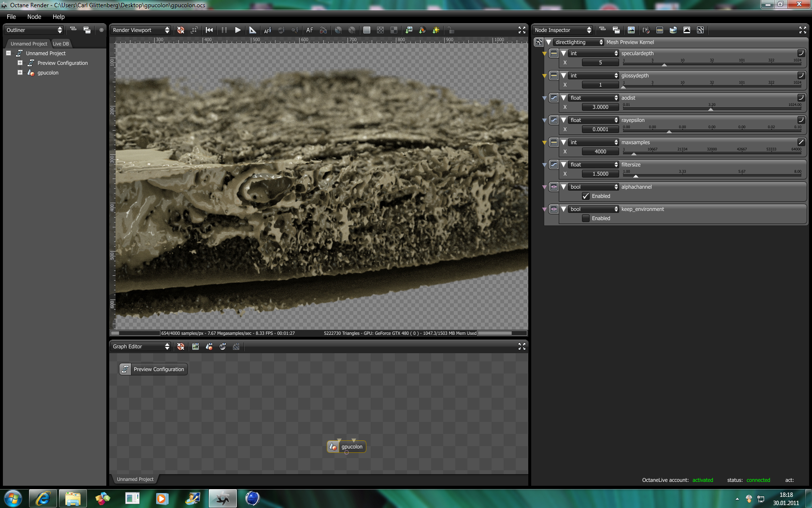The width and height of the screenshot is (812, 508).
Task: Click the 3D stereo glasses icon
Action: (x=323, y=30)
